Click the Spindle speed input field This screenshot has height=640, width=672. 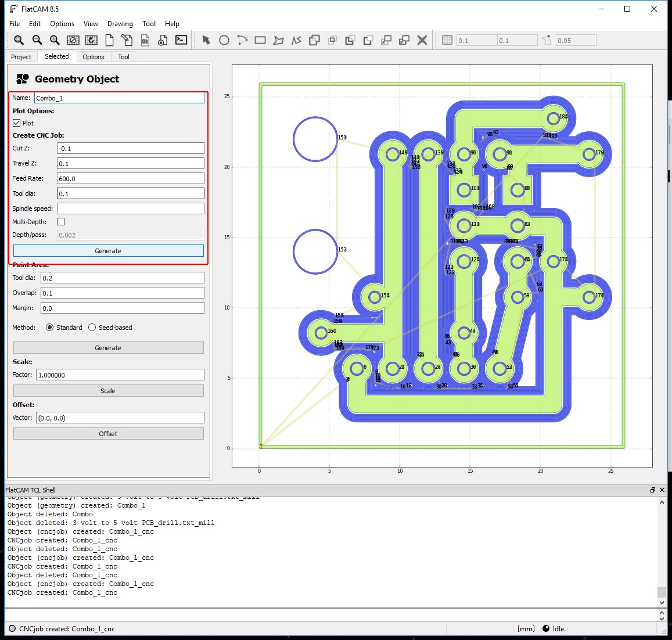tap(131, 208)
